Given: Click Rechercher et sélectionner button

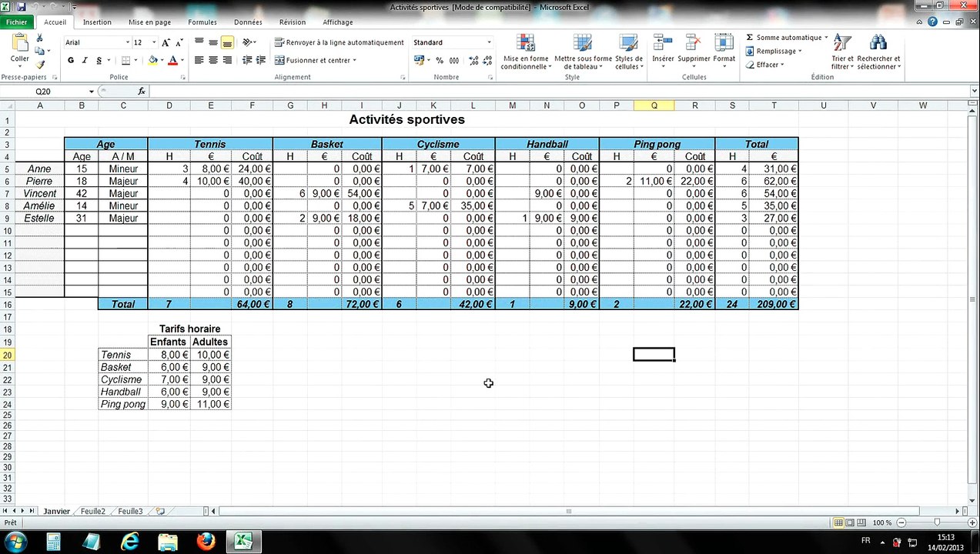Looking at the screenshot, I should [x=878, y=52].
